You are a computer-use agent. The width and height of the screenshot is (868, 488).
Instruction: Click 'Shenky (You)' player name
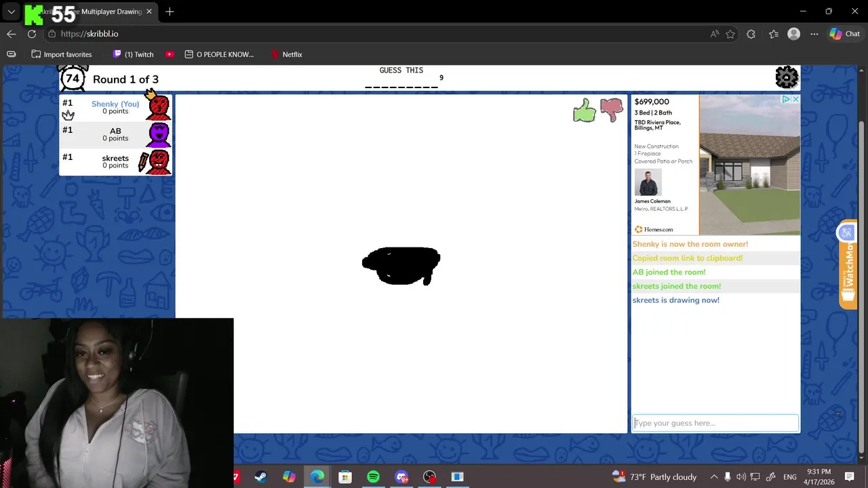(x=115, y=104)
